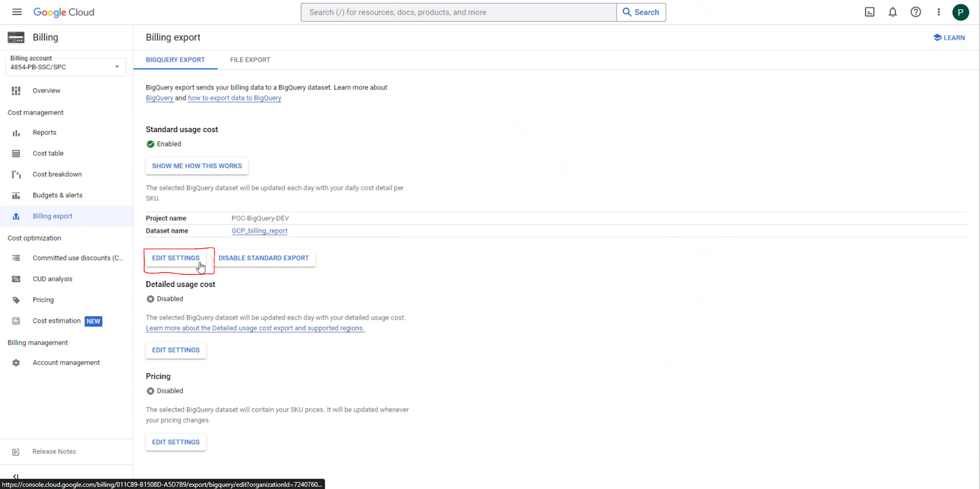Click the Committed use discounts list icon
980x489 pixels.
coord(16,258)
